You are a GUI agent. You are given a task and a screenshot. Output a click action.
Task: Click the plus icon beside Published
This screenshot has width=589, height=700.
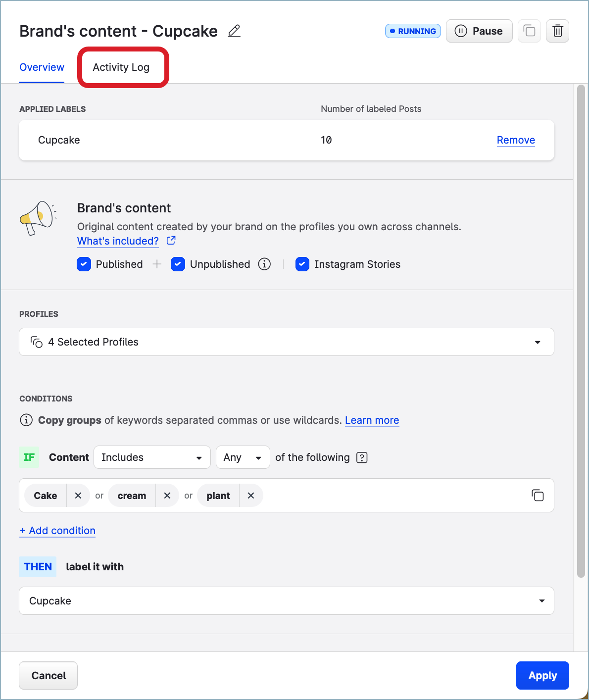157,264
